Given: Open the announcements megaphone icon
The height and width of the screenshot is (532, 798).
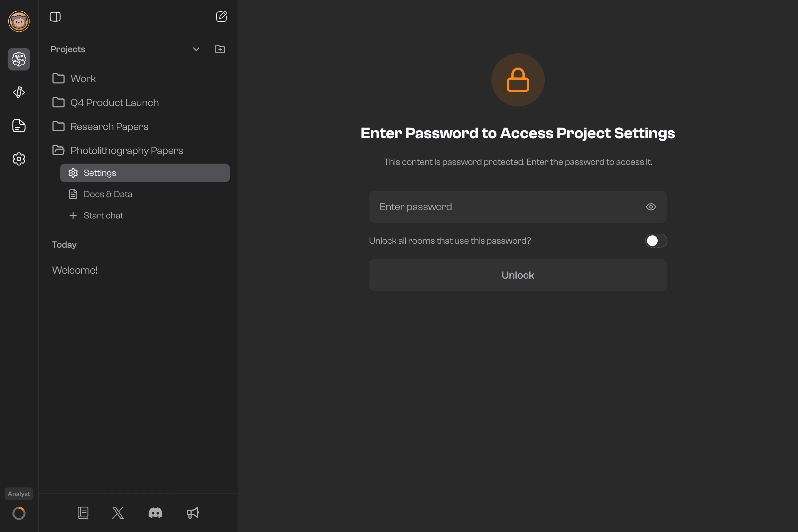Looking at the screenshot, I should click(193, 513).
